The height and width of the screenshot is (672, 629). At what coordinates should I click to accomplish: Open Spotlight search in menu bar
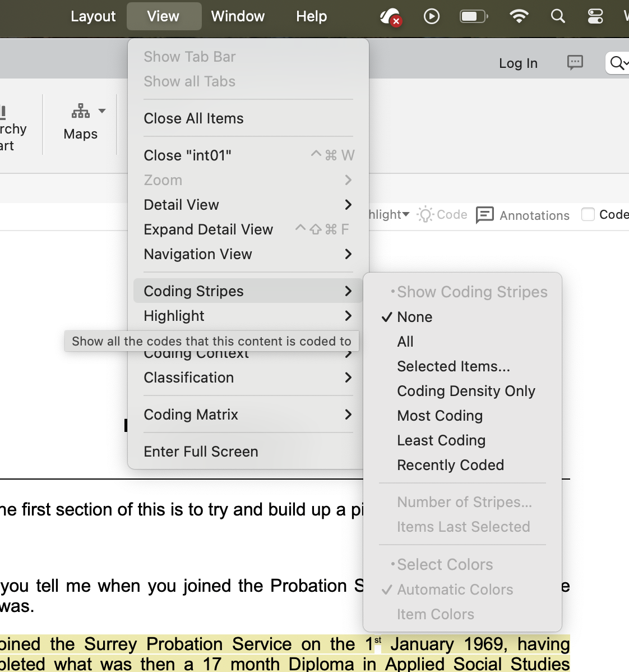coord(558,16)
